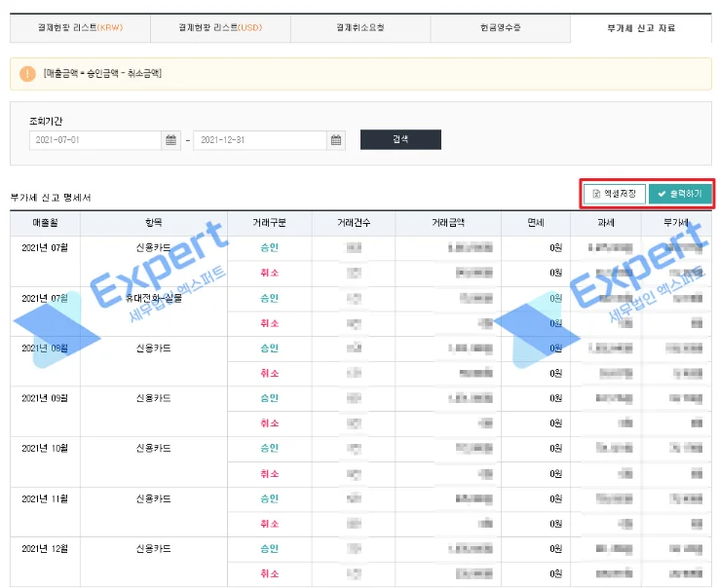Click the 2021-07-01 start date field

pyautogui.click(x=94, y=140)
